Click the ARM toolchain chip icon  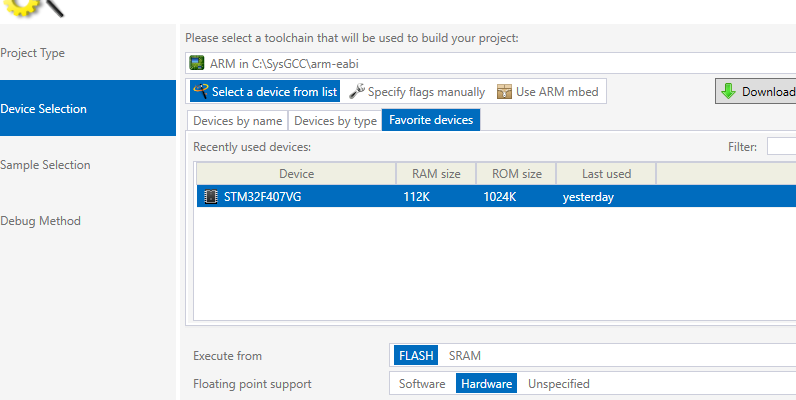(197, 63)
